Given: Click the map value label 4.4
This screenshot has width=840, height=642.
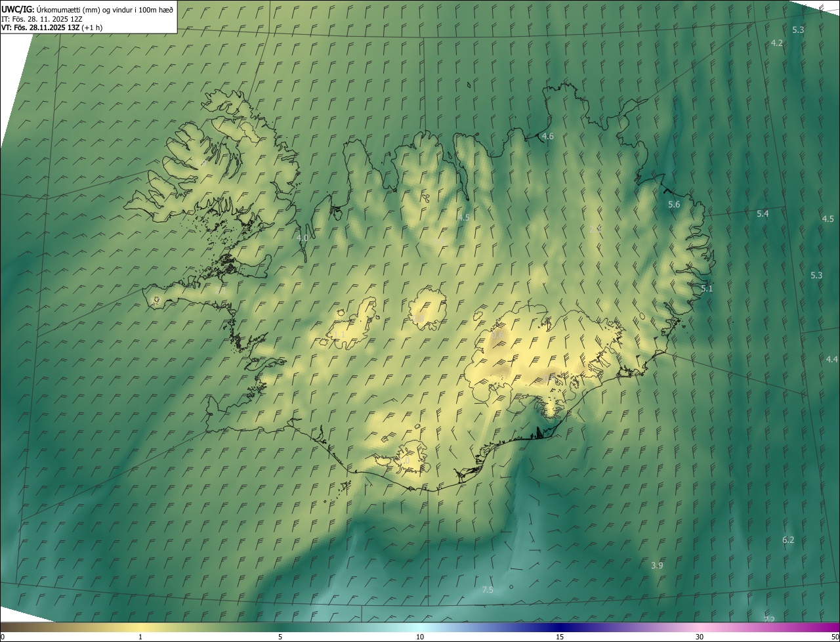Looking at the screenshot, I should [832, 359].
